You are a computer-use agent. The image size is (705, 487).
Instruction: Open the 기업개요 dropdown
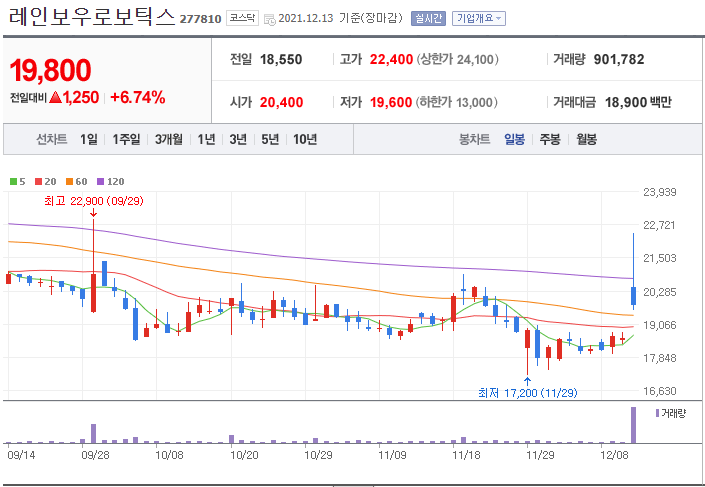point(479,18)
